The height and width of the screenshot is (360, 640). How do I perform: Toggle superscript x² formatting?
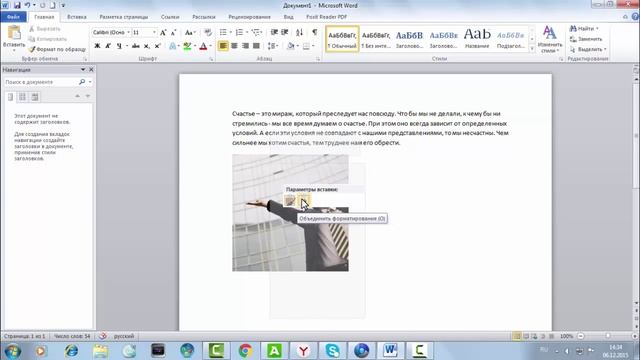tap(158, 46)
